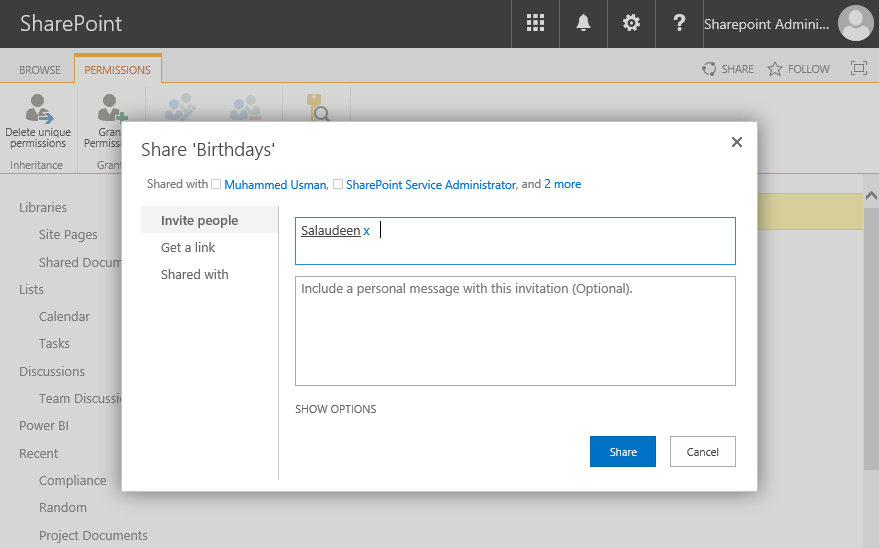Screen dimensions: 879x548
Task: Open the help question mark icon
Action: coord(679,23)
